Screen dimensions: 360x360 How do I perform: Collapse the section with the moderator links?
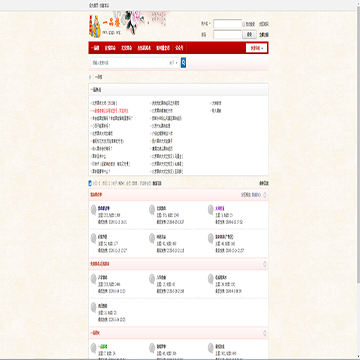tap(265, 195)
